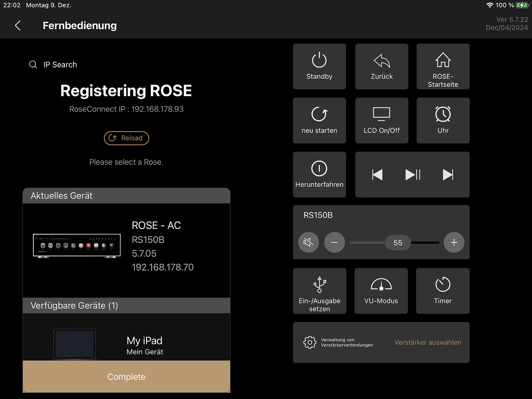
Task: Tap the Fernbedienung page title
Action: point(80,26)
